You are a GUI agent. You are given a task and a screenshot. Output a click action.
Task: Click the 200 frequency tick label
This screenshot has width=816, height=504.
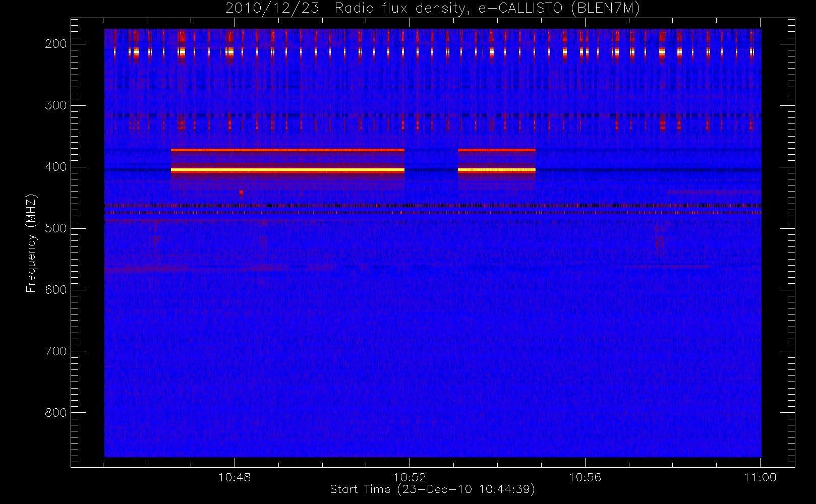click(x=56, y=44)
